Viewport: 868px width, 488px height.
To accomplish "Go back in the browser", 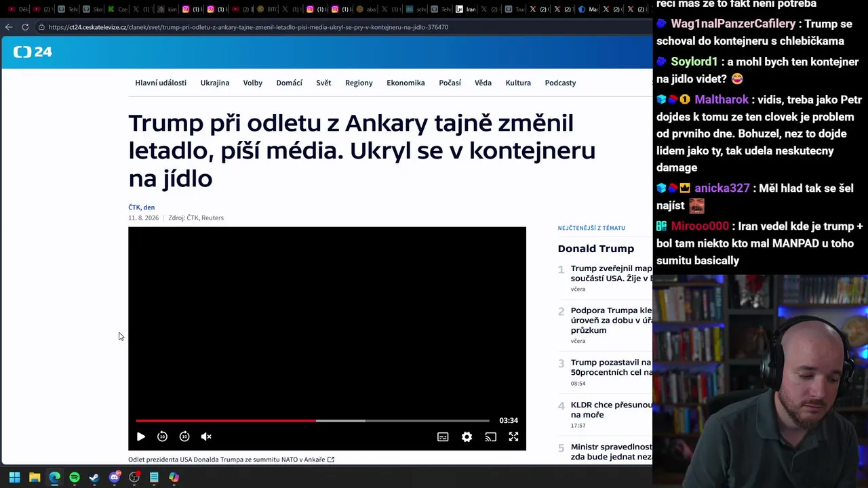I will pyautogui.click(x=8, y=27).
